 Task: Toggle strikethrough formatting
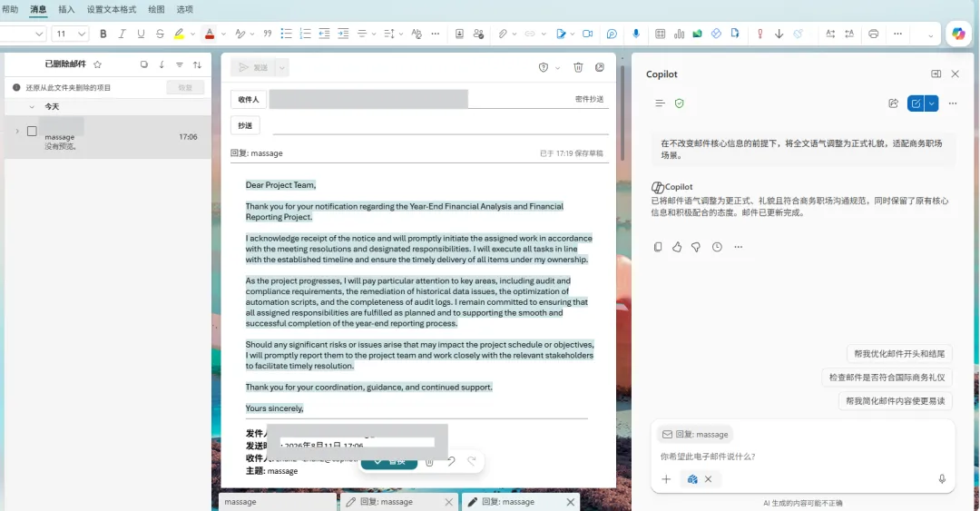tap(160, 34)
